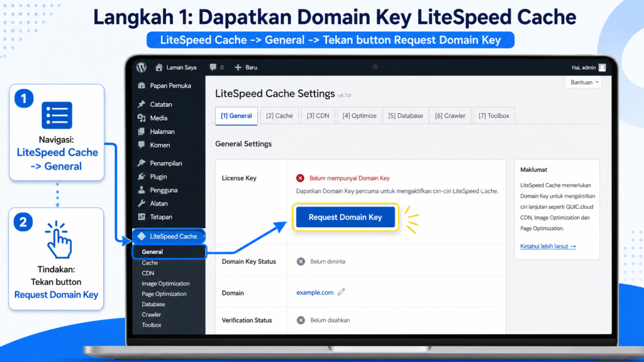Click the Plugin plug icon
Image resolution: width=644 pixels, height=362 pixels.
(x=142, y=177)
